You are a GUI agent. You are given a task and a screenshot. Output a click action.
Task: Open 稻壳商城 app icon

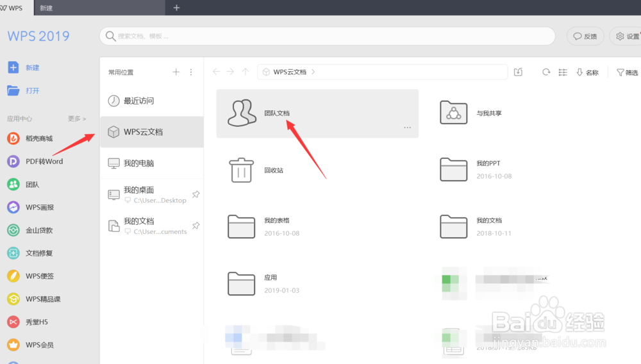tap(13, 138)
